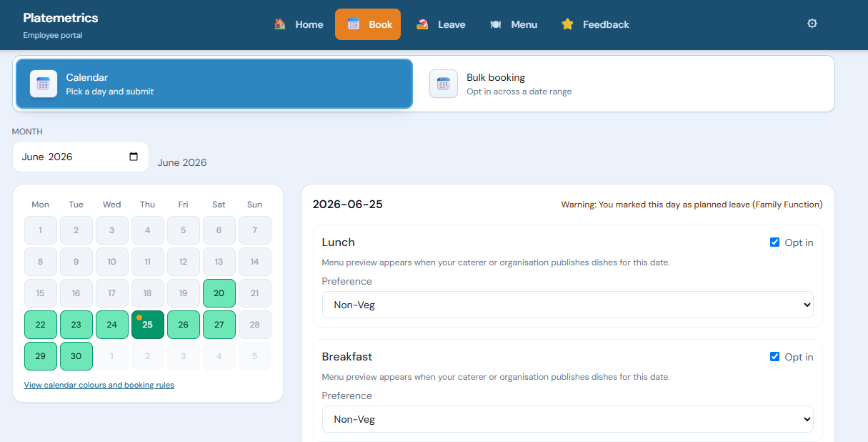Image resolution: width=868 pixels, height=442 pixels.
Task: Click planned leave warning text
Action: (x=692, y=205)
